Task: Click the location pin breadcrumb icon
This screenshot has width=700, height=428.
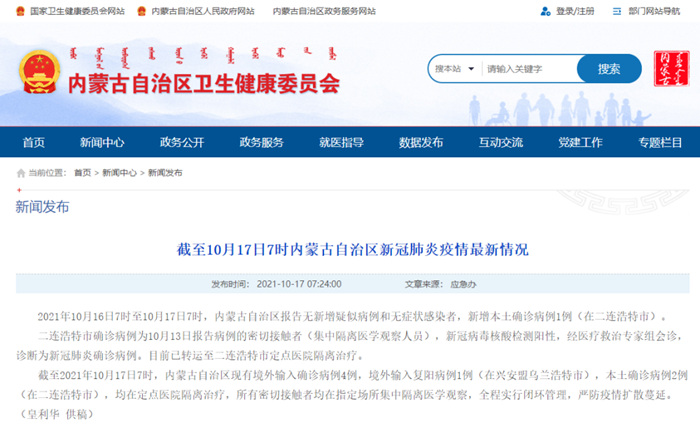Action: (21, 173)
